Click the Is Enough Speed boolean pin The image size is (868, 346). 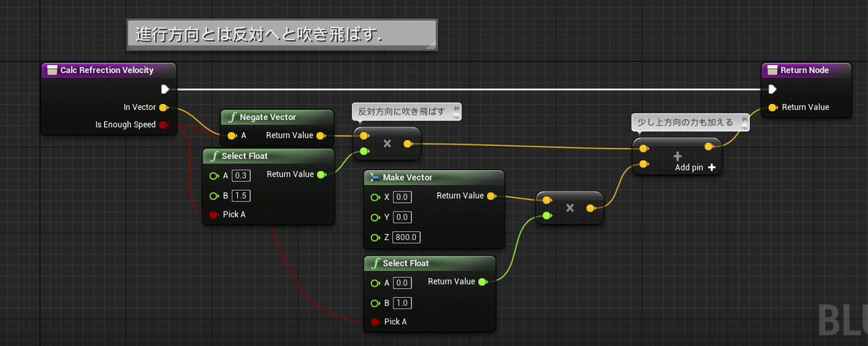[163, 125]
